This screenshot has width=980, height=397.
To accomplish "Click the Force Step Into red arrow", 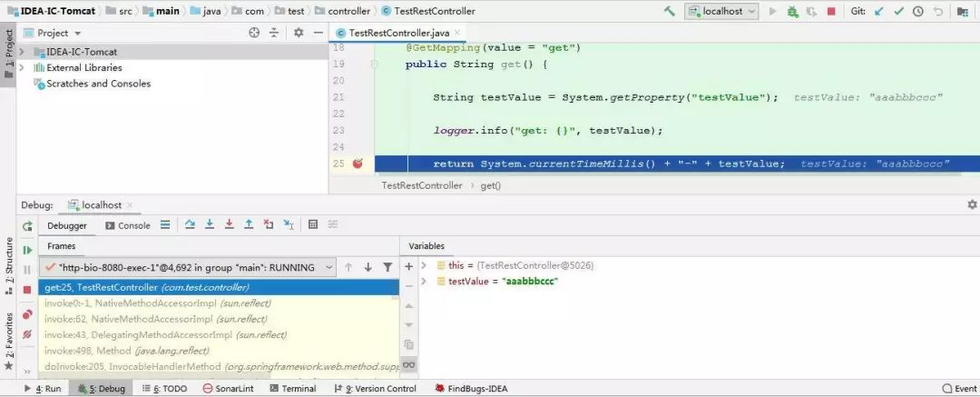I will [x=230, y=224].
